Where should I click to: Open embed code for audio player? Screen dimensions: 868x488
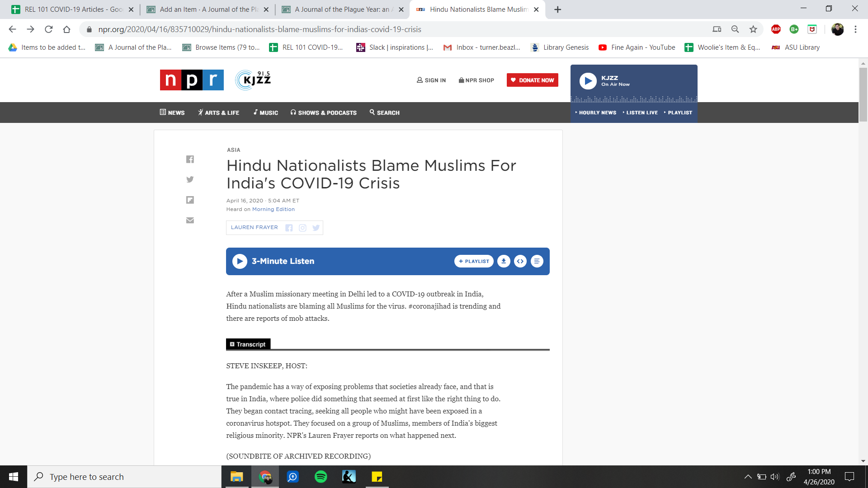520,261
